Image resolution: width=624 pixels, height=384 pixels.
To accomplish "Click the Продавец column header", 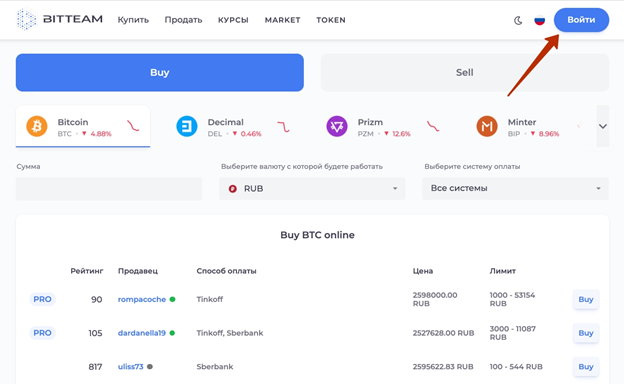I will coord(138,271).
